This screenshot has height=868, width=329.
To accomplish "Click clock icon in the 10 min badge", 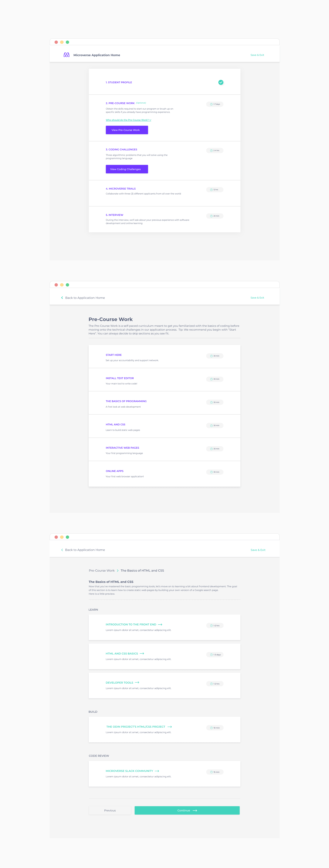I will 211,728.
